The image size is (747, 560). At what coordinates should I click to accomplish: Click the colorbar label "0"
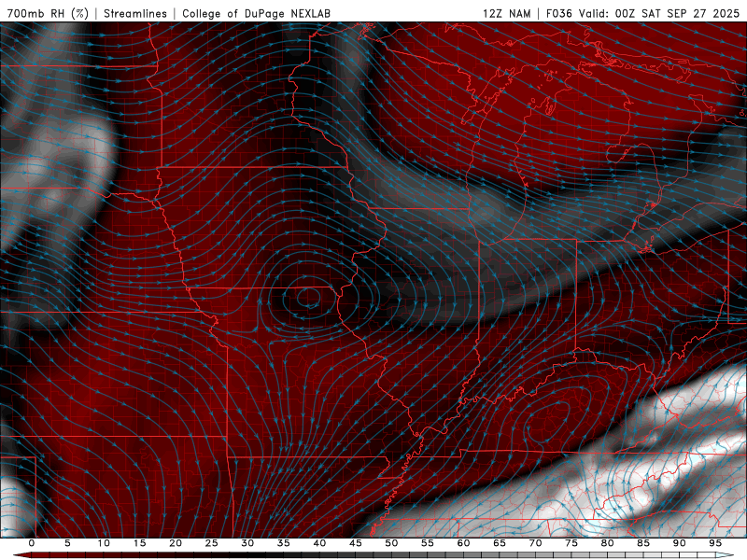[x=32, y=543]
